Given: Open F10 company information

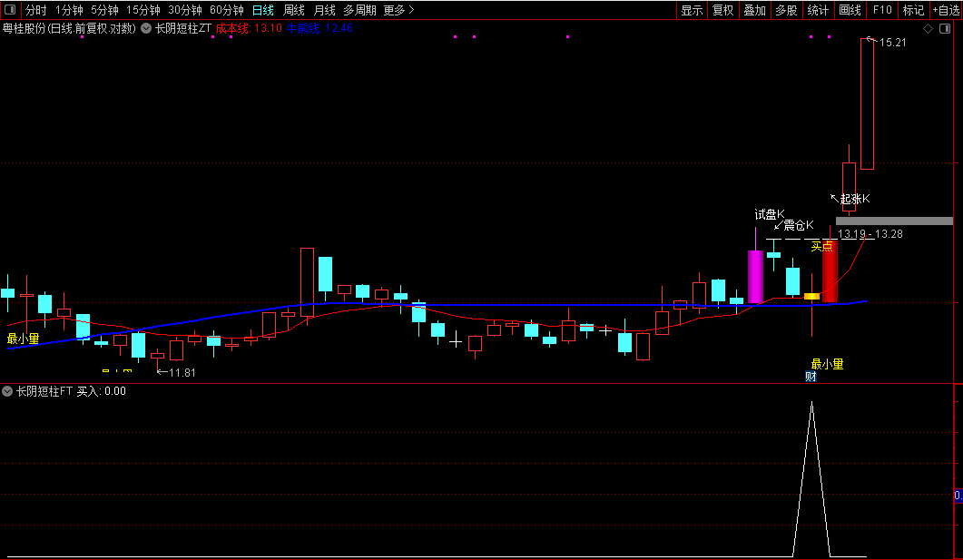Looking at the screenshot, I should coord(882,10).
